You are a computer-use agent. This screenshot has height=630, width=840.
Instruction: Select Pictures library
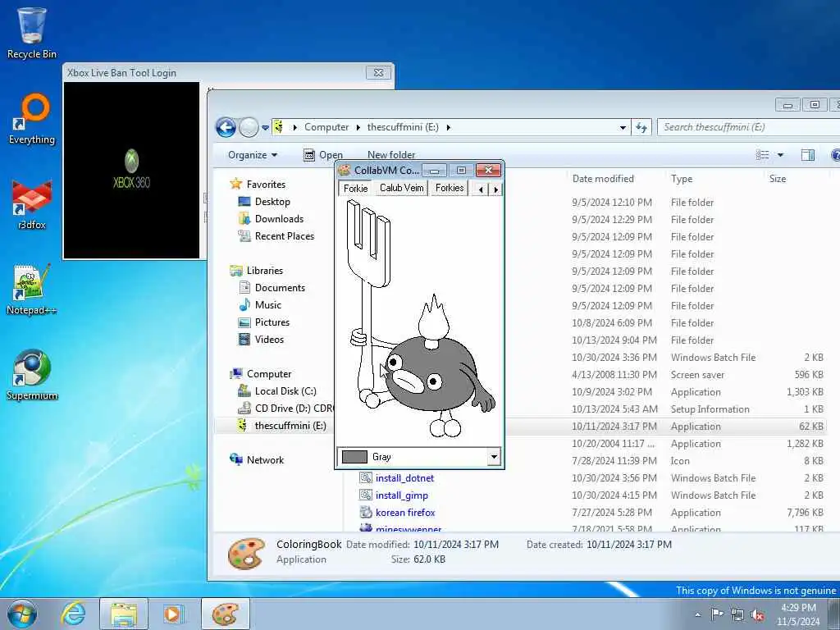(272, 322)
